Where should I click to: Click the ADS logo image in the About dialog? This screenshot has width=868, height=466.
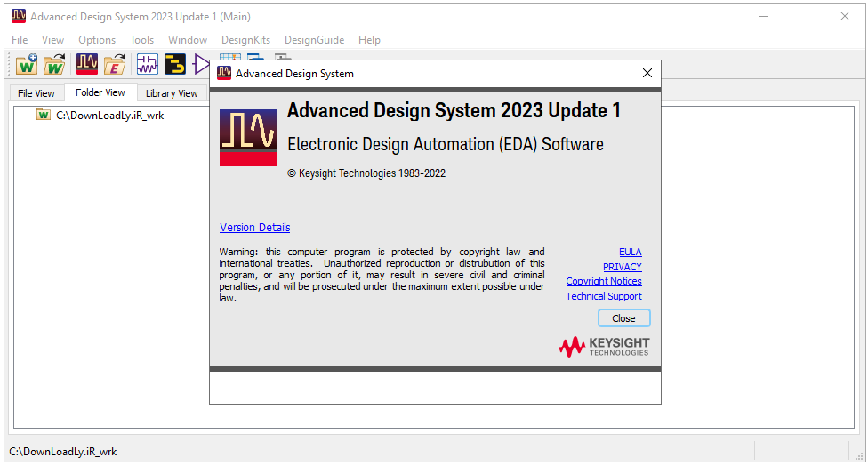248,138
